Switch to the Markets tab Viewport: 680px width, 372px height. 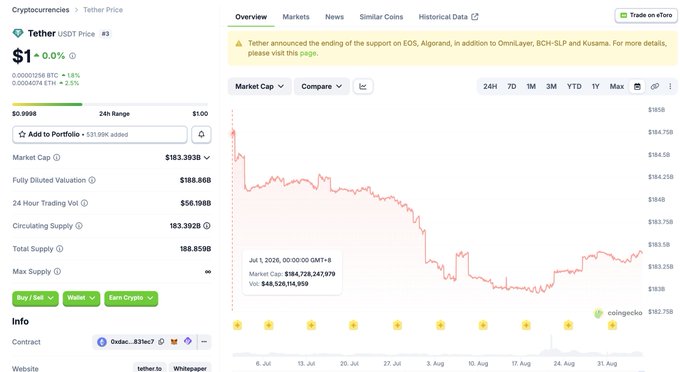pos(296,17)
